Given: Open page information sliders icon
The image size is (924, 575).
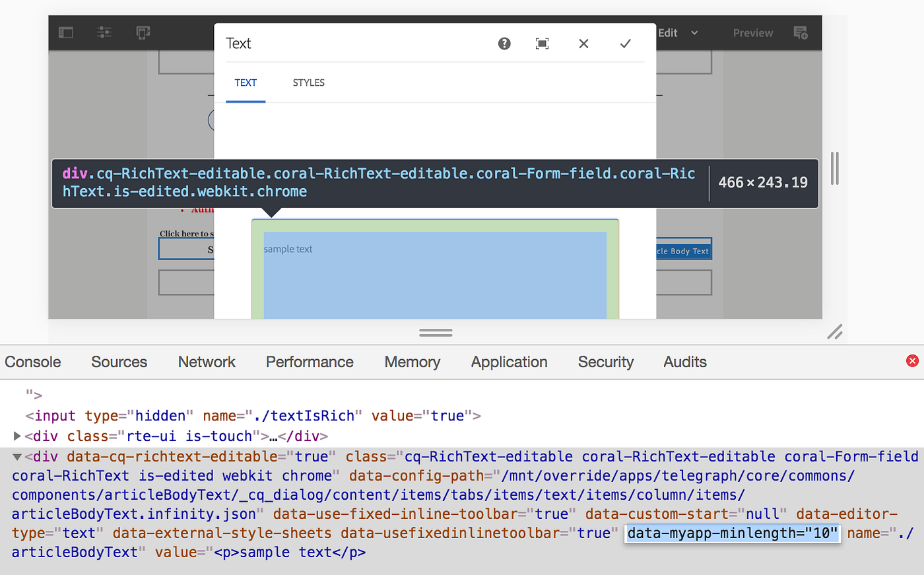Looking at the screenshot, I should (x=104, y=32).
